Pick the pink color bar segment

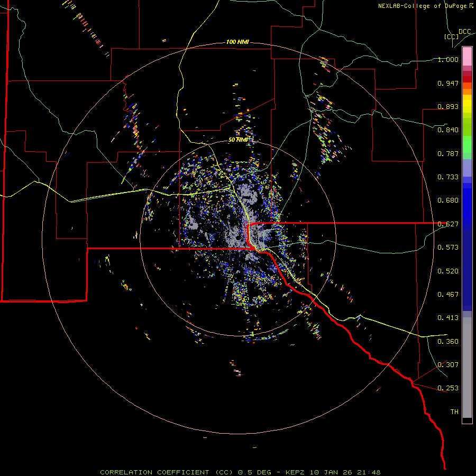click(467, 57)
